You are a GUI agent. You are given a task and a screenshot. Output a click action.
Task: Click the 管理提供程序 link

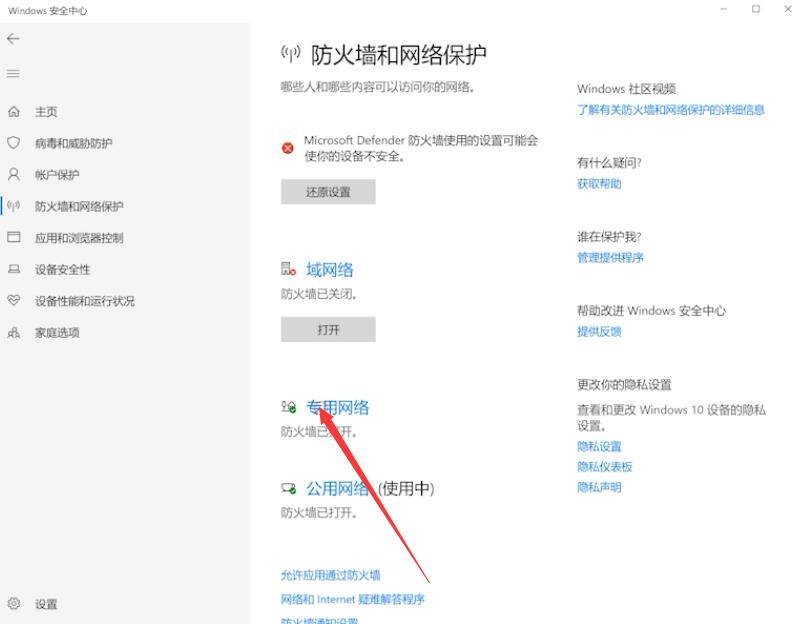[x=610, y=258]
